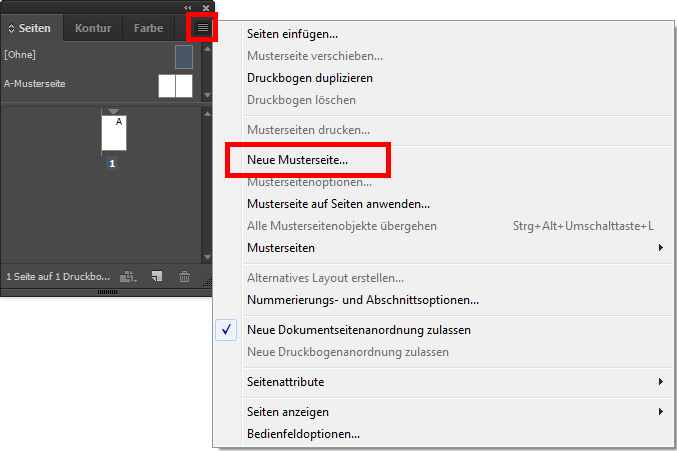
Task: Select the A-Musterseite spread thumbnail
Action: pos(175,85)
